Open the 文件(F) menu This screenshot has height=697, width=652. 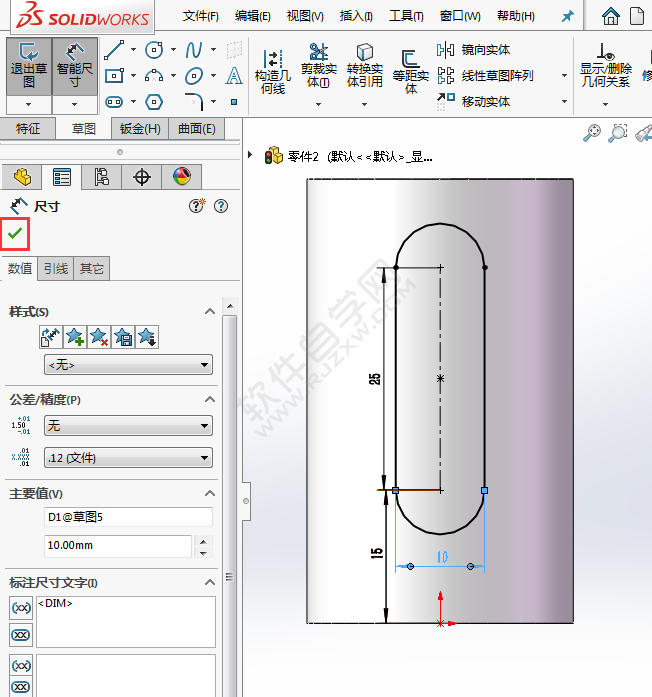201,16
